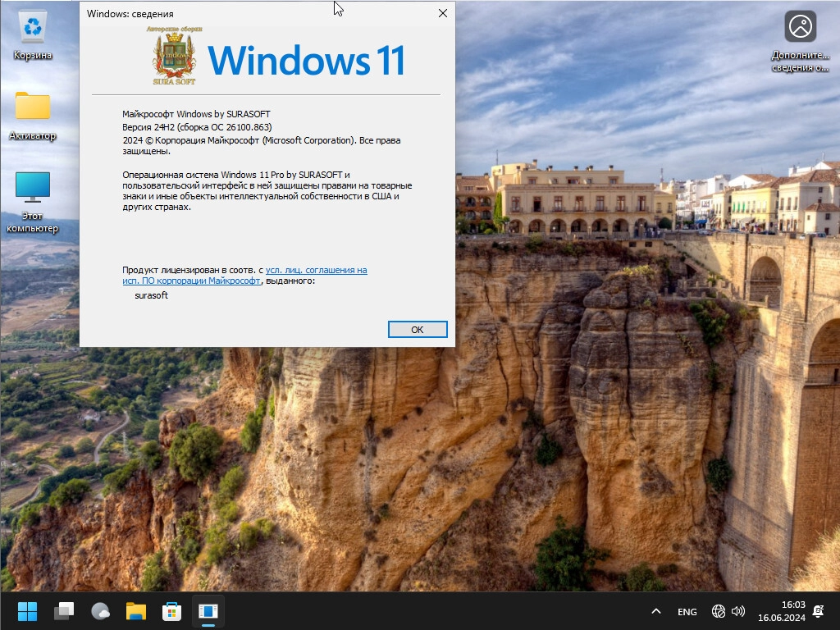
Task: Open the Edge-style browser icon in the taskbar
Action: pyautogui.click(x=100, y=610)
